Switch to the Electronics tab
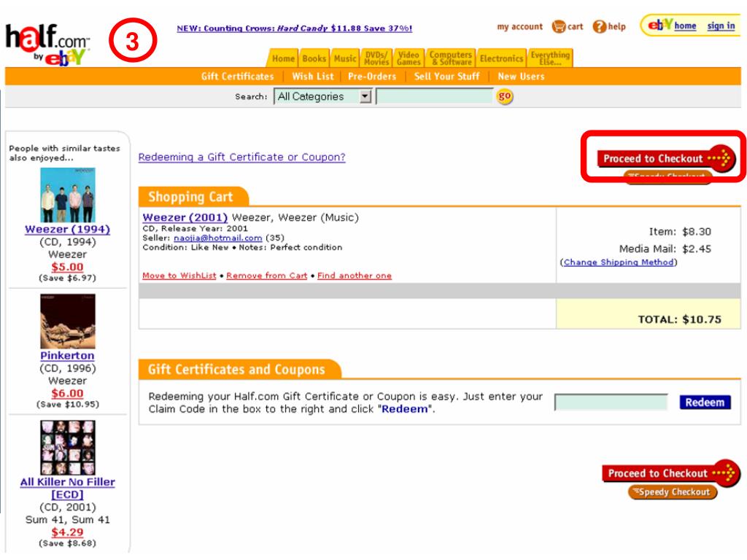 click(501, 58)
